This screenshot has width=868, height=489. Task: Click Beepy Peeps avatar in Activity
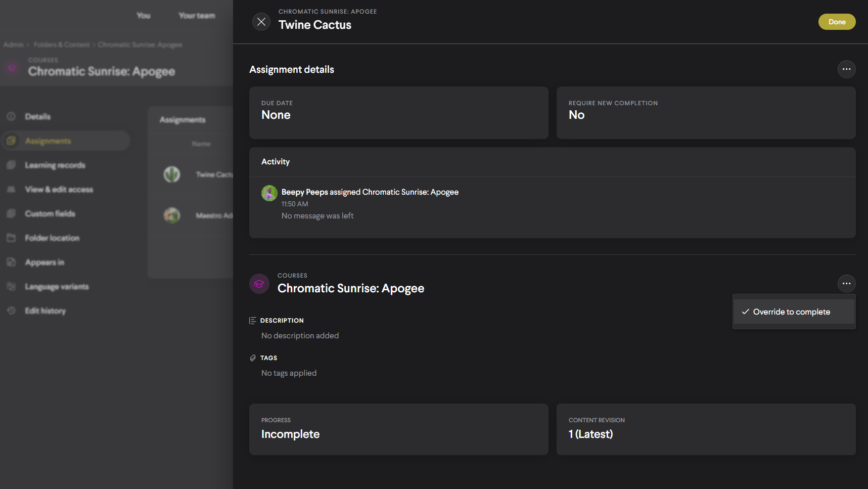[x=269, y=193]
